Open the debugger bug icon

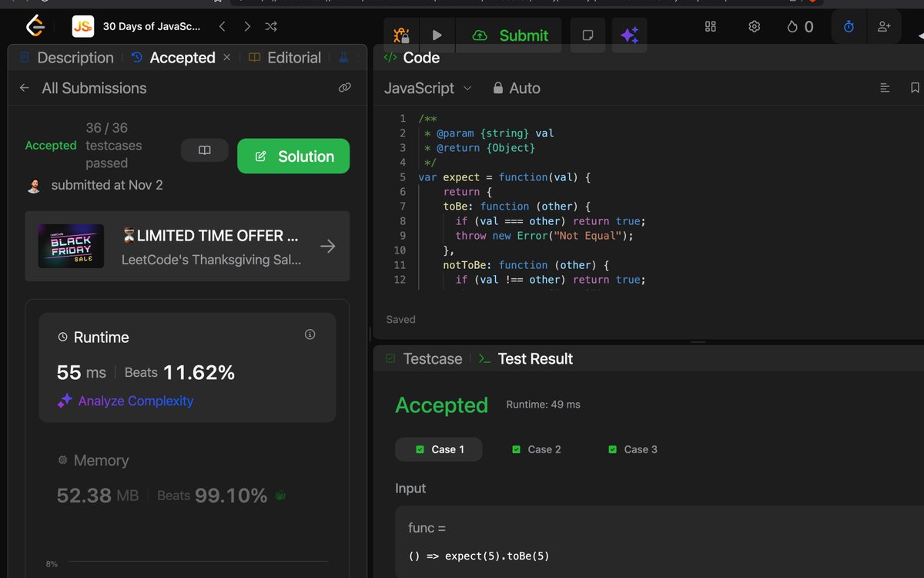pyautogui.click(x=400, y=35)
